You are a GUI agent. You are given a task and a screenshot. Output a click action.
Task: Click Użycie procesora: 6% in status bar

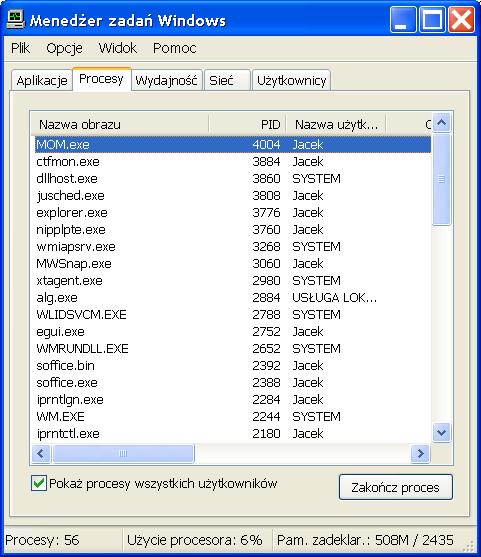coord(195,540)
